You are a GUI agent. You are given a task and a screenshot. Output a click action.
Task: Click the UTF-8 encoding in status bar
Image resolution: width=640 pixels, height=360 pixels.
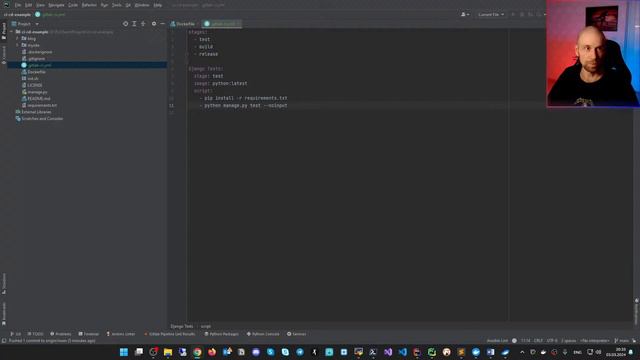coord(551,340)
